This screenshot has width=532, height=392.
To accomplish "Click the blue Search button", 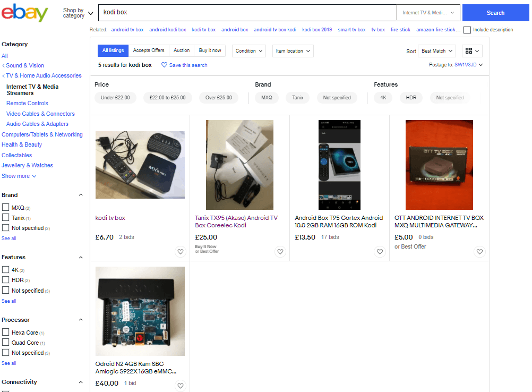I will click(495, 13).
